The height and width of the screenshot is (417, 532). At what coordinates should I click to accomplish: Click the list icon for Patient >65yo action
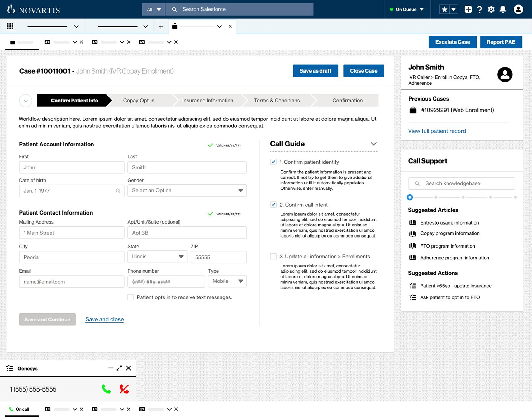[x=413, y=286]
